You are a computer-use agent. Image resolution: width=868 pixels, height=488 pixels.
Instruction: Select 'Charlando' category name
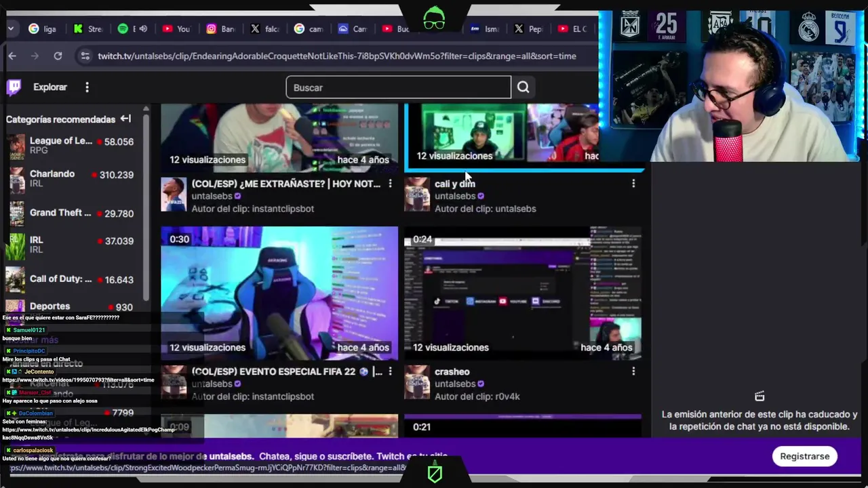point(52,174)
